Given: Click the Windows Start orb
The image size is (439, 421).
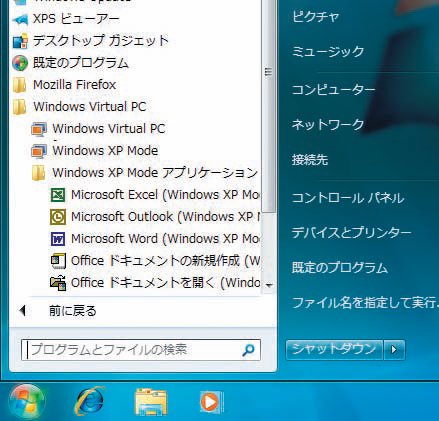Looking at the screenshot, I should point(27,402).
